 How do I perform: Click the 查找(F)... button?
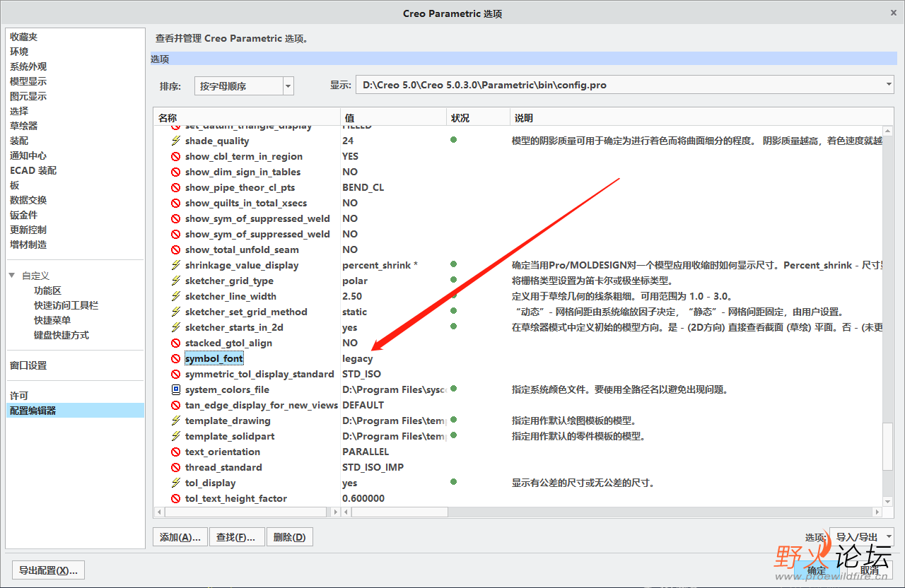(237, 537)
